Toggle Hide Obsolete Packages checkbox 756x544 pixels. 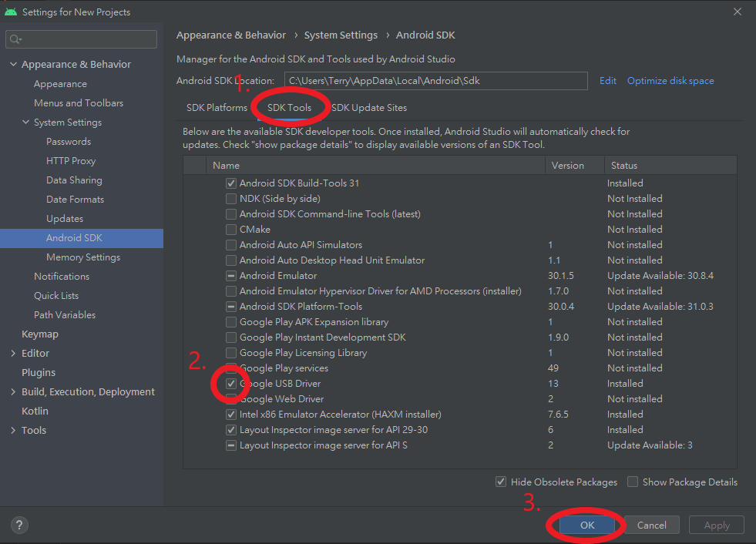point(501,482)
